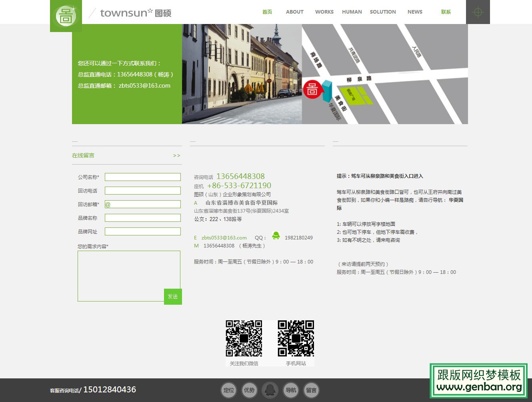Open 导航 from the footer icons

[291, 390]
